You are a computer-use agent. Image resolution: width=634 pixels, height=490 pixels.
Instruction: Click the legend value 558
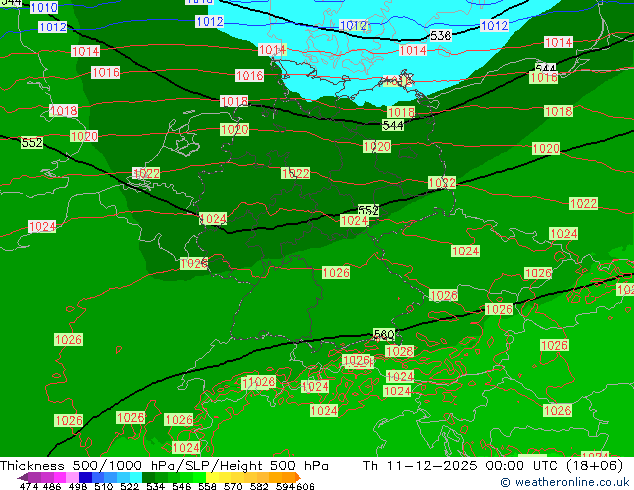coord(207,486)
